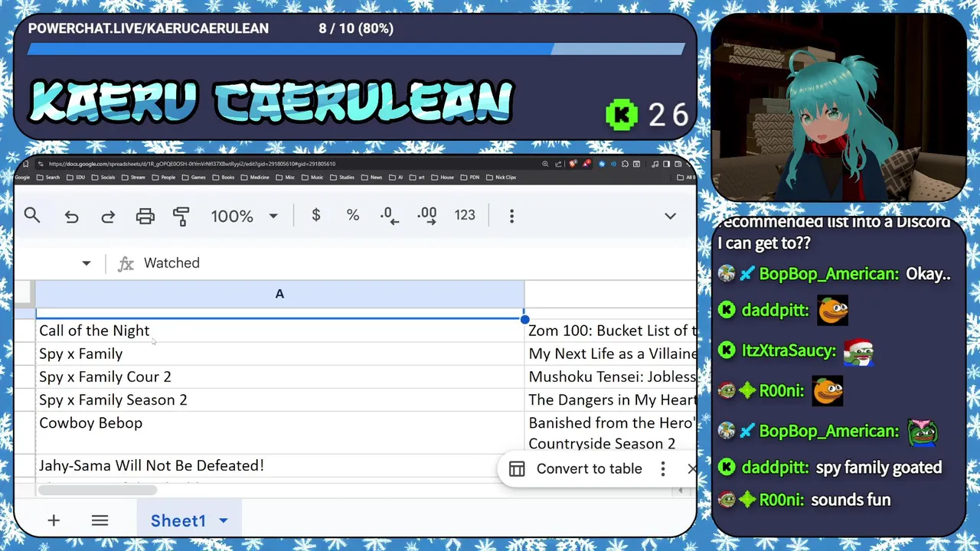Screen dimensions: 980x551
Task: Open the People bookmarks folder
Action: coord(164,178)
